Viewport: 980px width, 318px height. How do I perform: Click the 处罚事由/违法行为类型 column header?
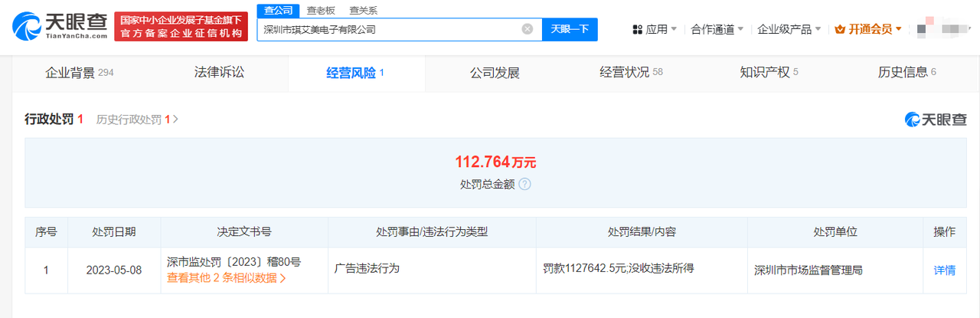tap(432, 232)
